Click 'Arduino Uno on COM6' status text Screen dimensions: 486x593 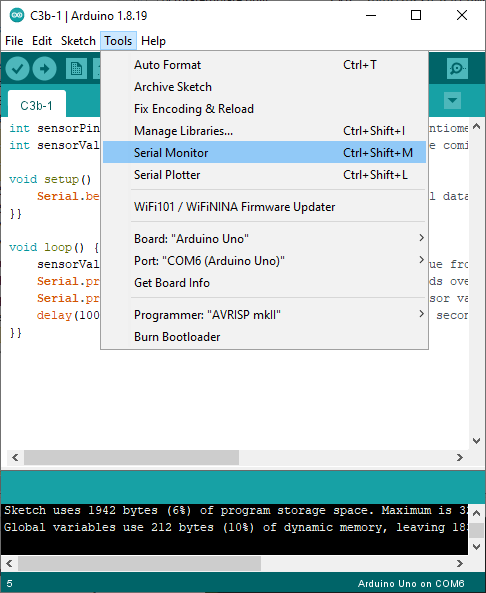click(411, 584)
